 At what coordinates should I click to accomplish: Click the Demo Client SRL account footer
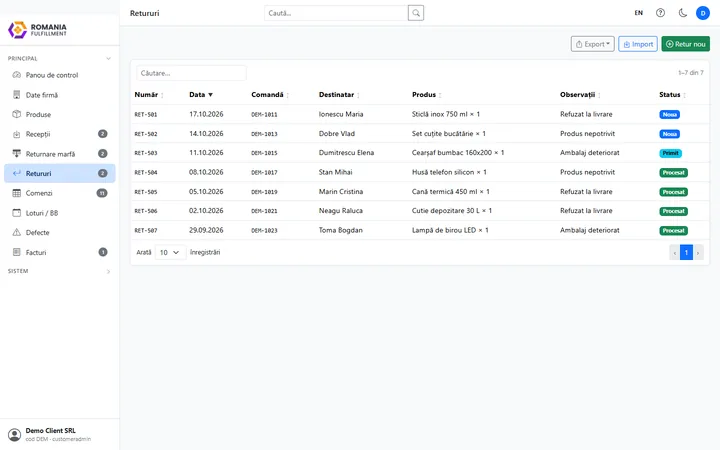click(x=60, y=434)
